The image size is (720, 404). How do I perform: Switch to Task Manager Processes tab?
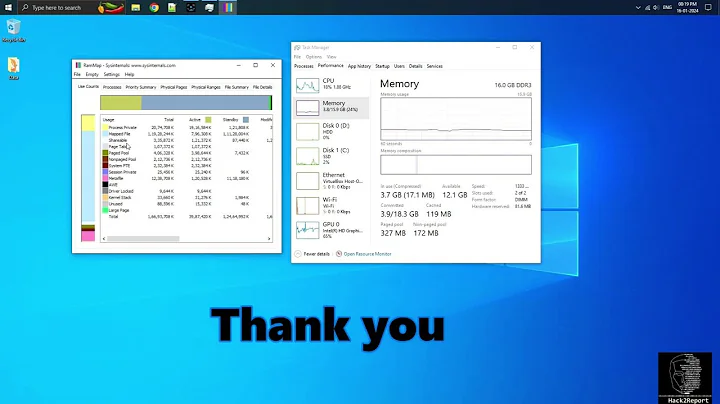pos(304,66)
